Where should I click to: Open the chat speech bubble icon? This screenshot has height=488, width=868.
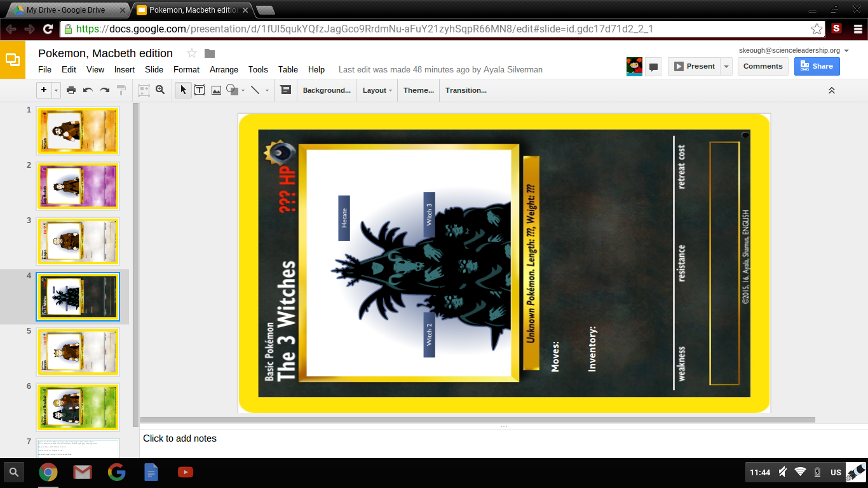tap(653, 67)
